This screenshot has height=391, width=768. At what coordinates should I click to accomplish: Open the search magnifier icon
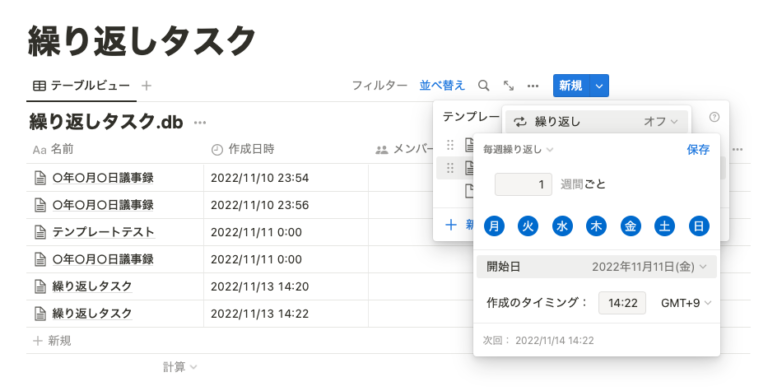click(x=483, y=86)
